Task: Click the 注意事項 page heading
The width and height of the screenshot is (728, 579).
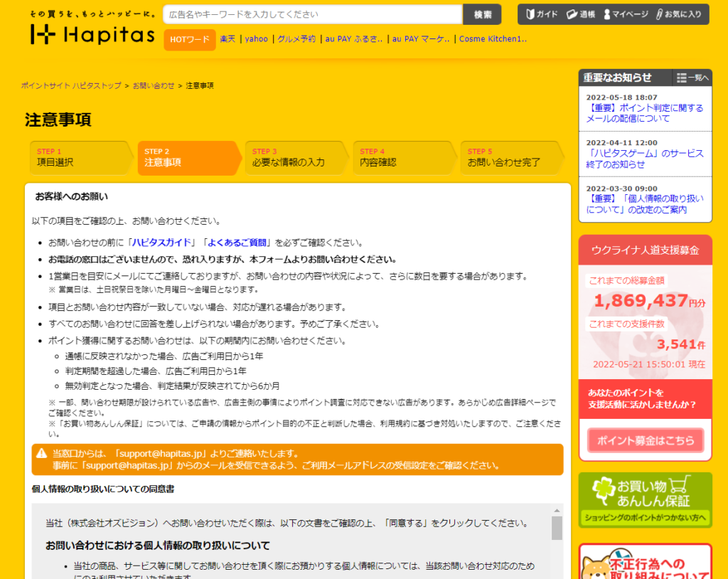Action: (58, 120)
